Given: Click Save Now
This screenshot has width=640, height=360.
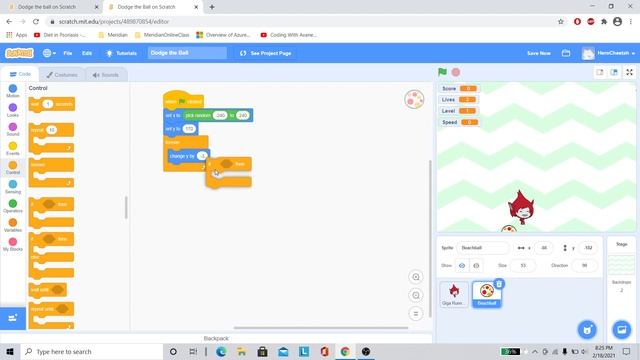Looking at the screenshot, I should click(x=538, y=53).
